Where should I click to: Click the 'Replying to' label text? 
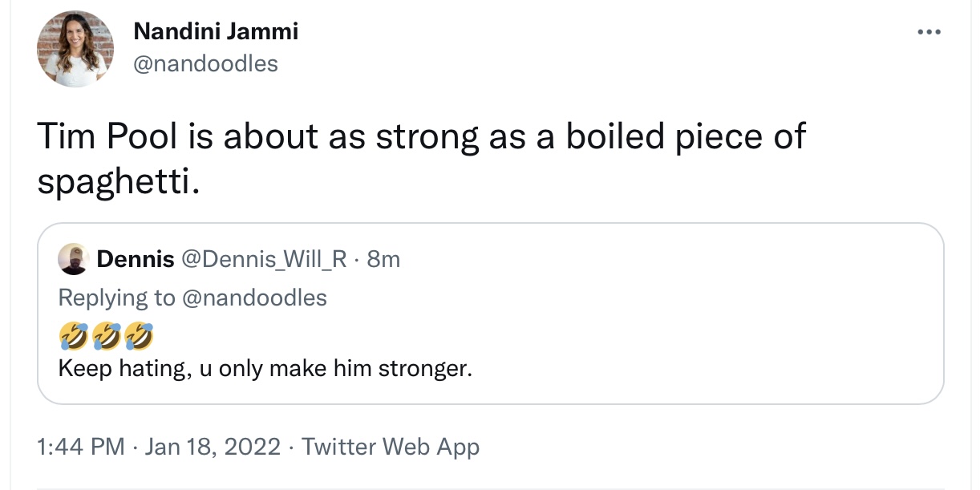pos(117,298)
